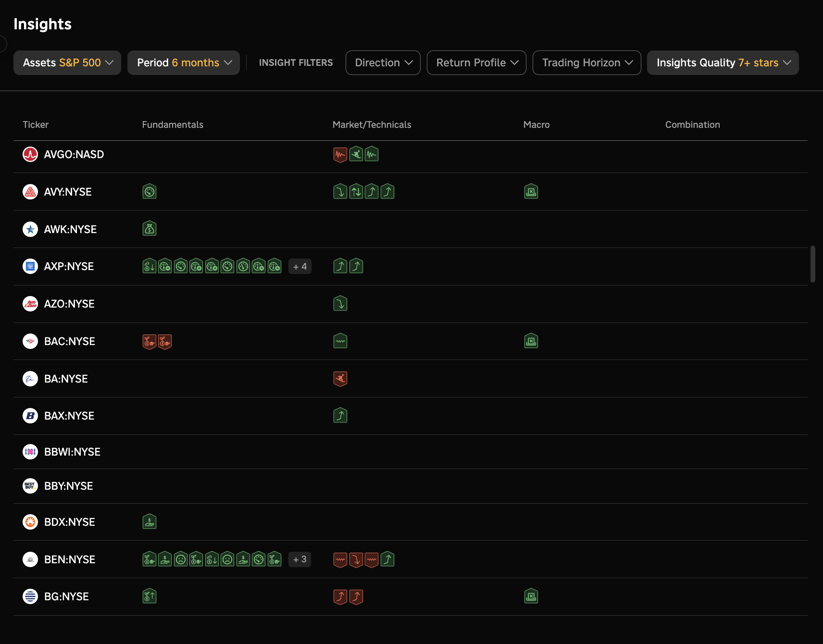
Task: Click the first fundamentals icon in BEN row
Action: (150, 559)
